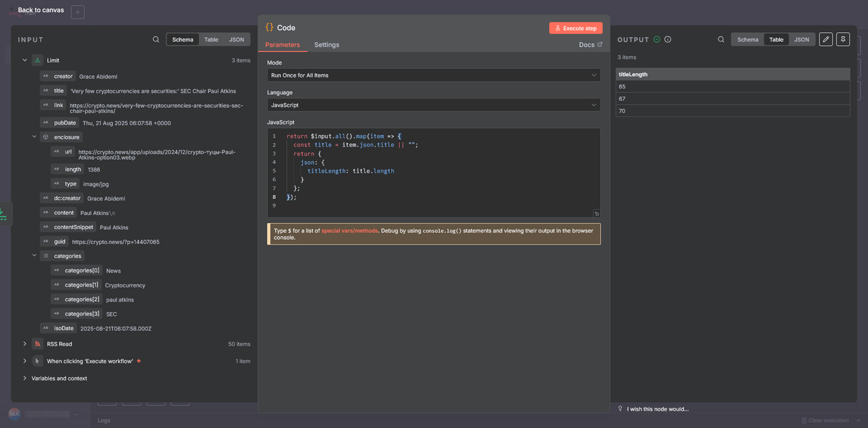This screenshot has width=868, height=428.
Task: Open the Mode dropdown
Action: pyautogui.click(x=433, y=76)
